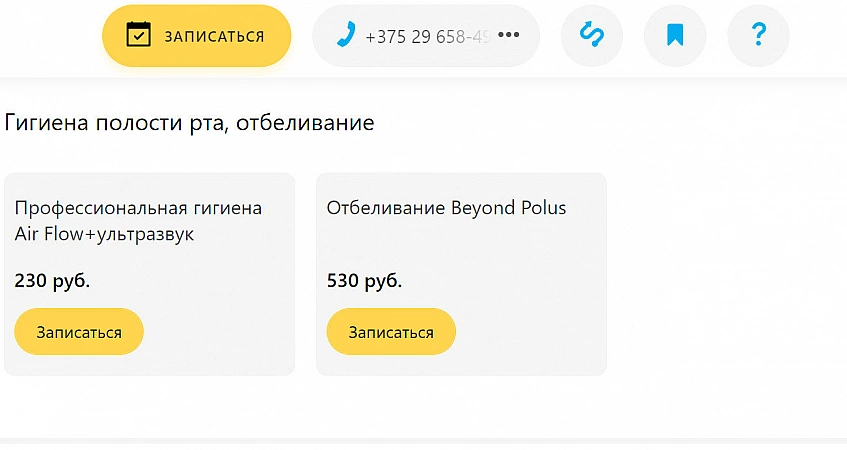Click the bookmark icon to save the clinic
This screenshot has height=450, width=847.
[675, 35]
